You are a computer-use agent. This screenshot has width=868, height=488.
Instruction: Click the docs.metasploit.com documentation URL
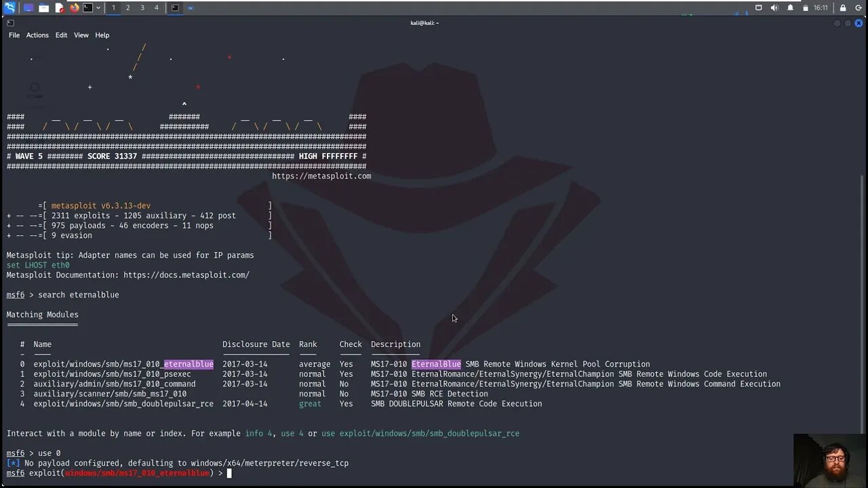pos(186,275)
